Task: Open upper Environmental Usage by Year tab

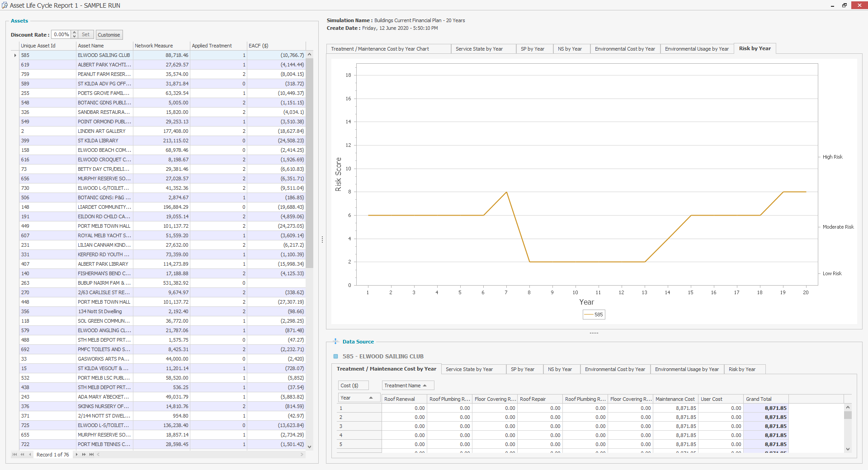Action: pos(697,49)
